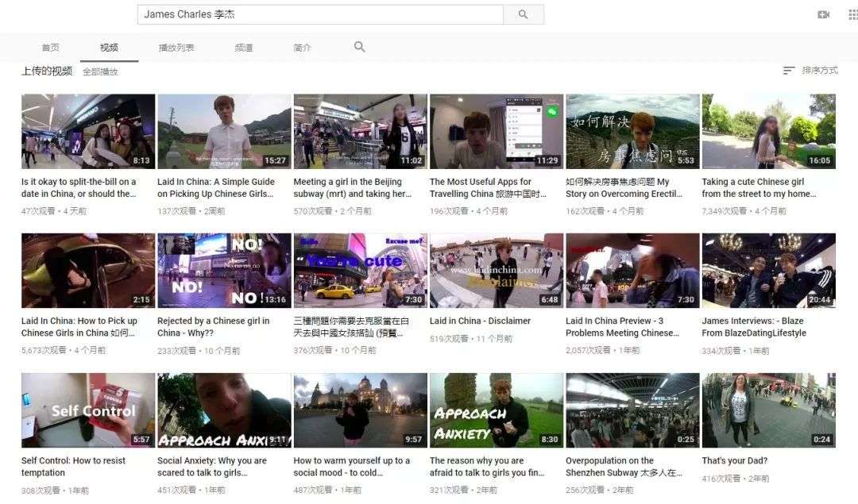Open the 'Is it okay to split-the-bill' video thumbnail
The width and height of the screenshot is (858, 504).
pos(88,131)
